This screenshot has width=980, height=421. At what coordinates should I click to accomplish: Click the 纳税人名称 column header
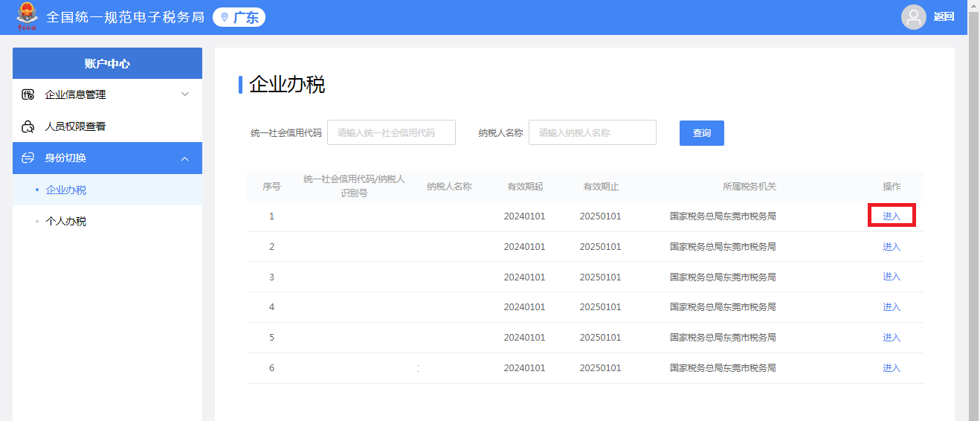click(x=449, y=186)
